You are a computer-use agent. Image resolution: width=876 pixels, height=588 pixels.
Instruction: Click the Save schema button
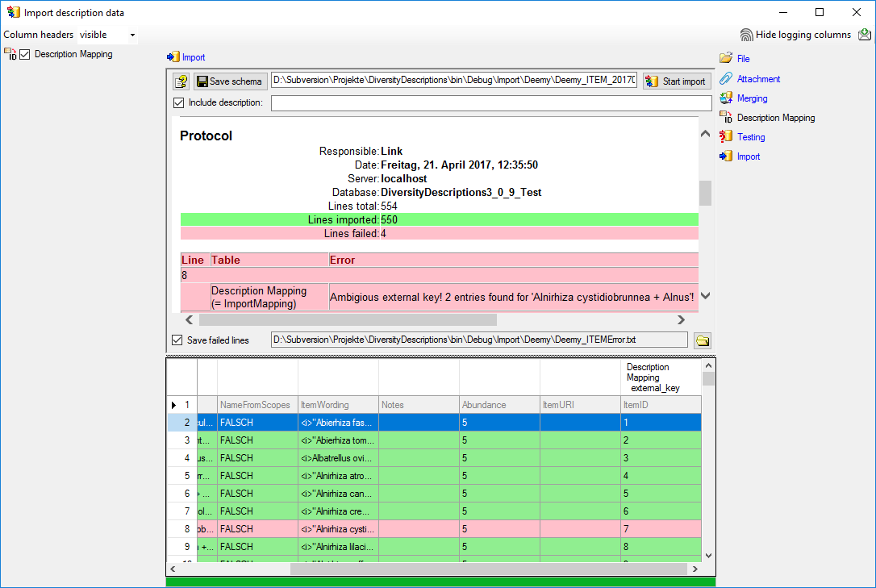coord(230,81)
